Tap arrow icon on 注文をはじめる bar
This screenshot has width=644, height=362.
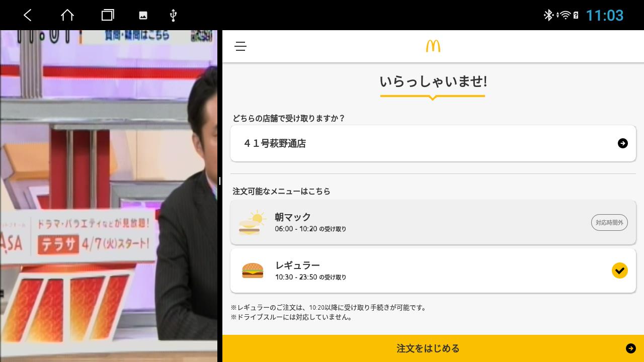tap(631, 348)
